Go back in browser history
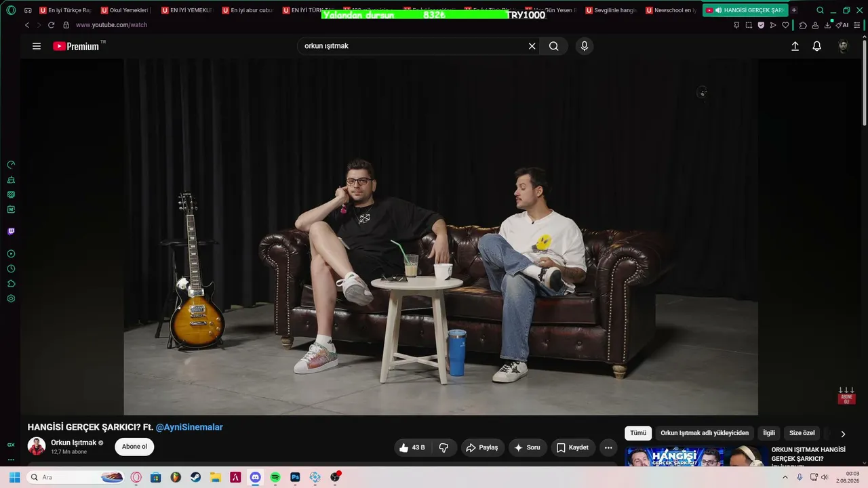This screenshot has width=868, height=488. pyautogui.click(x=27, y=25)
